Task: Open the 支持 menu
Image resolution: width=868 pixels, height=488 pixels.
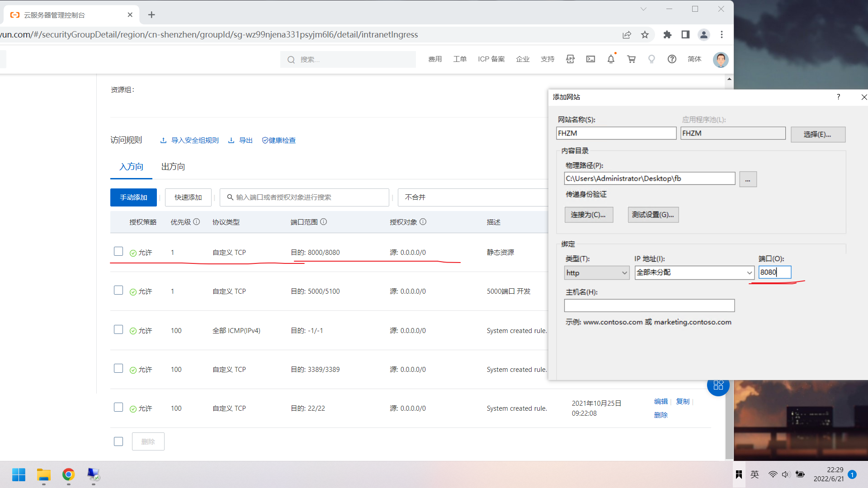Action: (x=547, y=59)
